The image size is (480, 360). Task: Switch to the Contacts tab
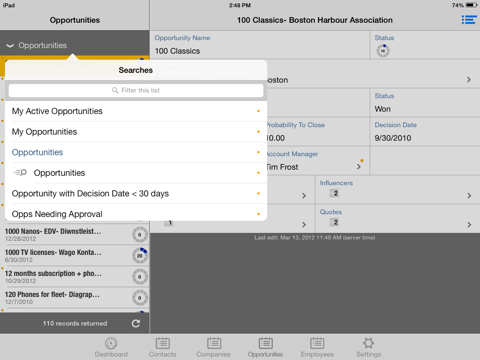click(162, 347)
